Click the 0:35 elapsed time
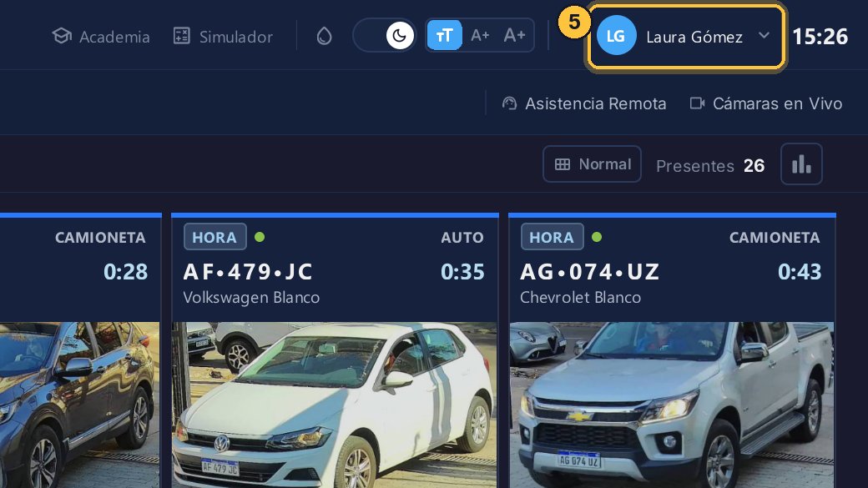 (462, 272)
